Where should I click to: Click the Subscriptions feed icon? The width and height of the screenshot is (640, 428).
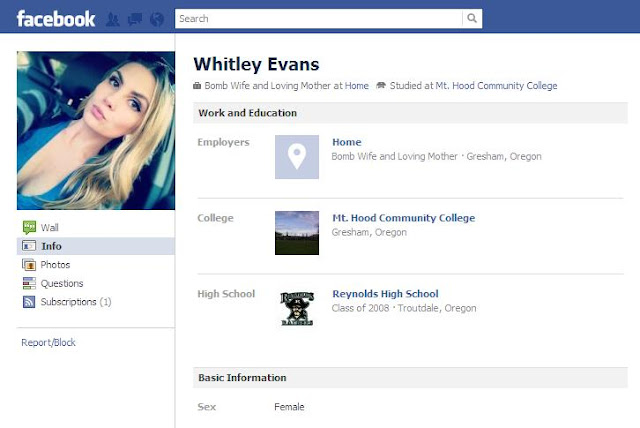pyautogui.click(x=29, y=302)
